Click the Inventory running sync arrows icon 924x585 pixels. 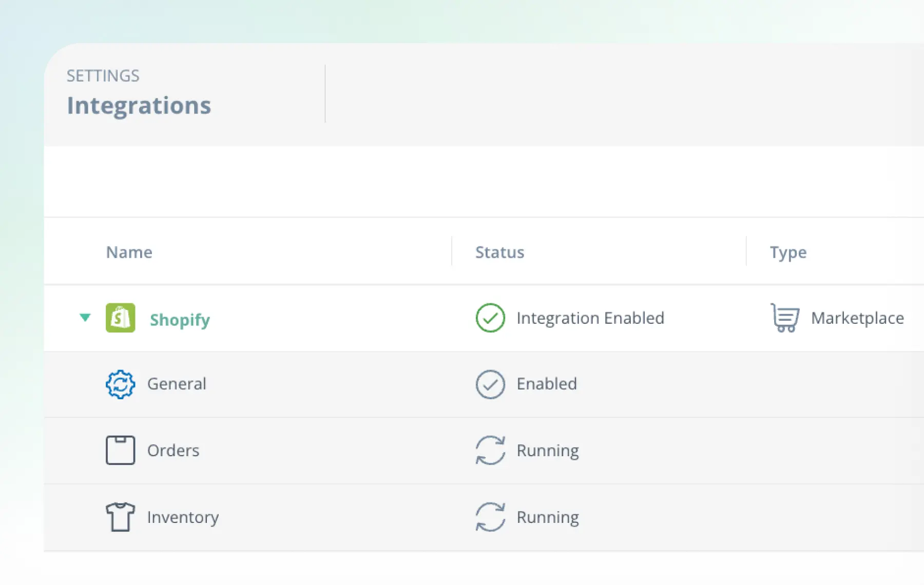490,517
